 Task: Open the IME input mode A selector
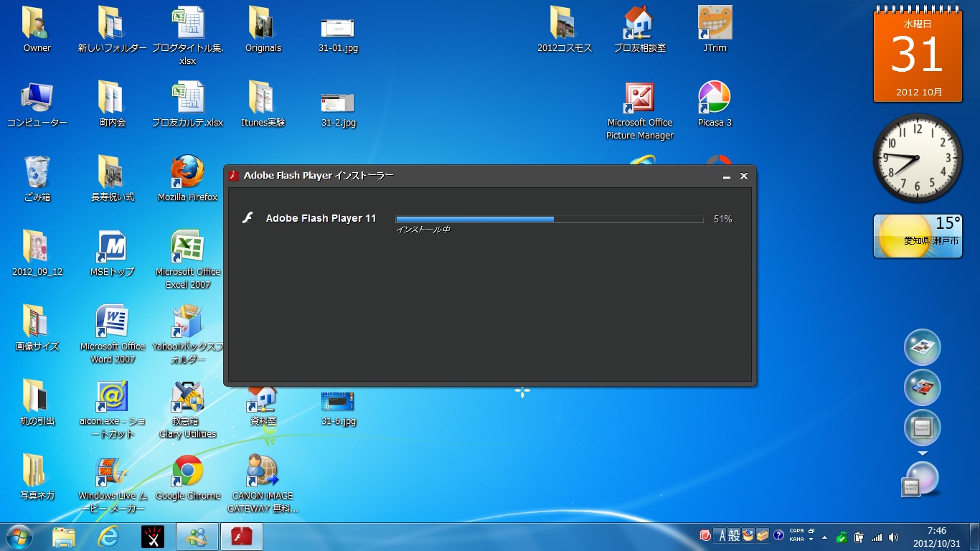722,536
